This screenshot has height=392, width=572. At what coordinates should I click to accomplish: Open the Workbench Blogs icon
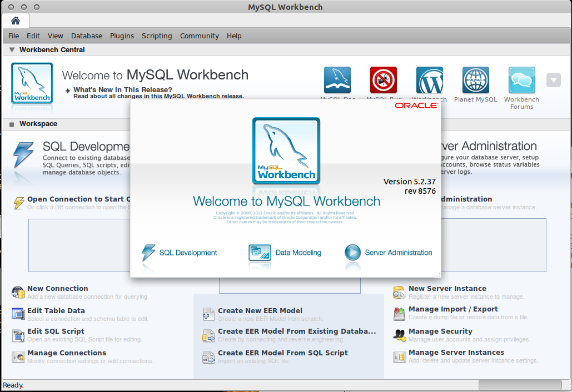click(429, 80)
